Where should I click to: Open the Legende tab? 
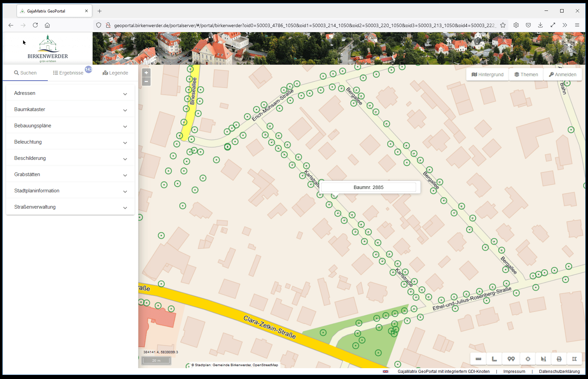tap(115, 73)
